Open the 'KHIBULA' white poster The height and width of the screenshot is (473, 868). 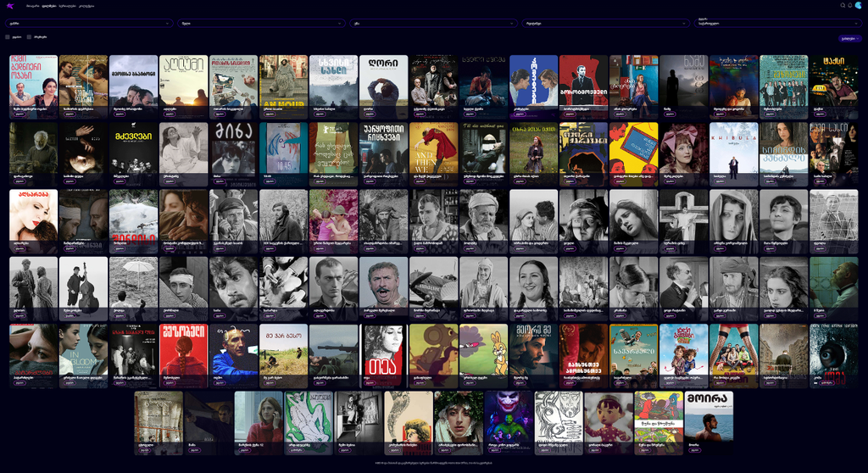[x=733, y=154]
